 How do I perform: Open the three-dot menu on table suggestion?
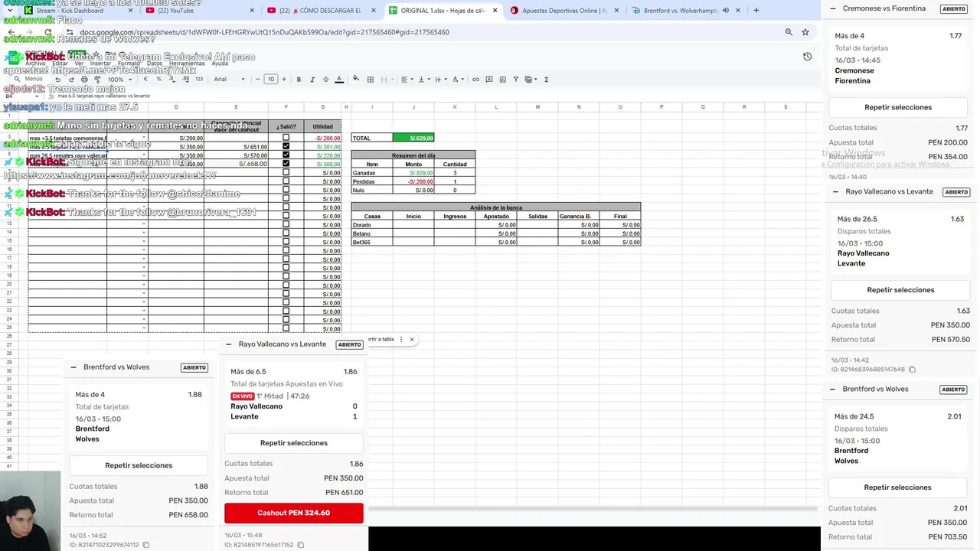click(400, 339)
